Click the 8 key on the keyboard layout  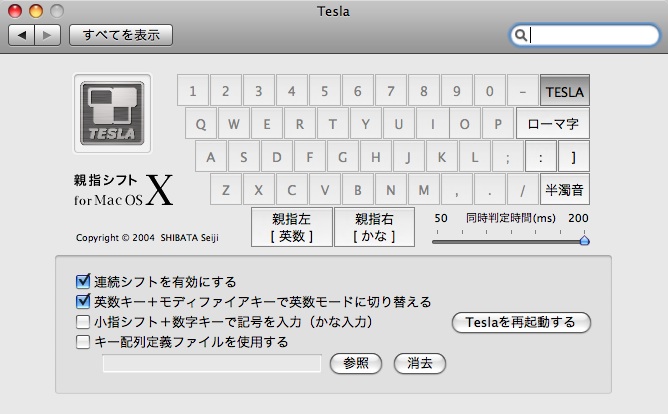click(x=424, y=90)
